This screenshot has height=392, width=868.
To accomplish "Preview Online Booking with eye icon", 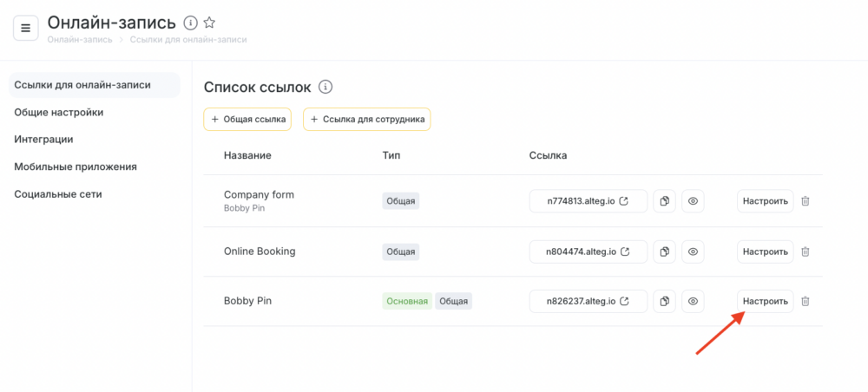I will click(x=693, y=252).
